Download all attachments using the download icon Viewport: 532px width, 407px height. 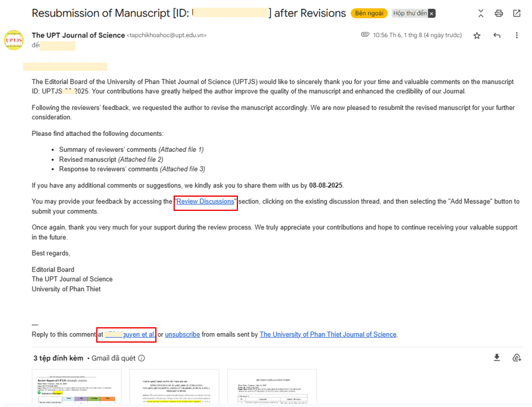[497, 357]
